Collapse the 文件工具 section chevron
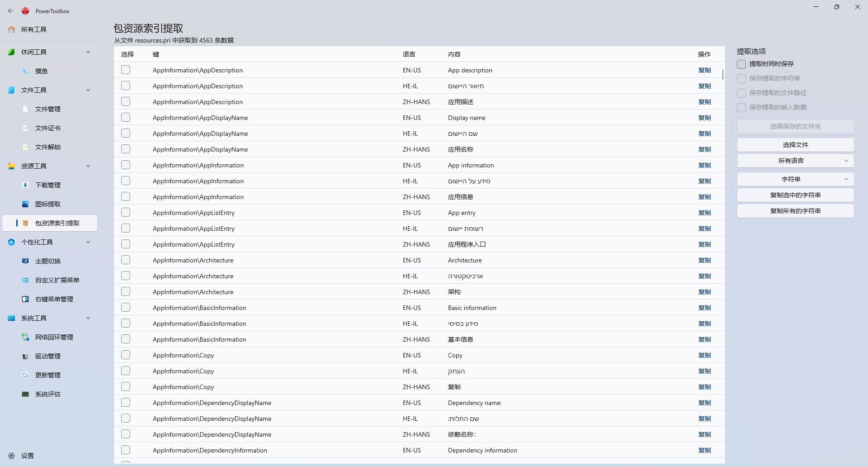Image resolution: width=868 pixels, height=467 pixels. tap(88, 90)
